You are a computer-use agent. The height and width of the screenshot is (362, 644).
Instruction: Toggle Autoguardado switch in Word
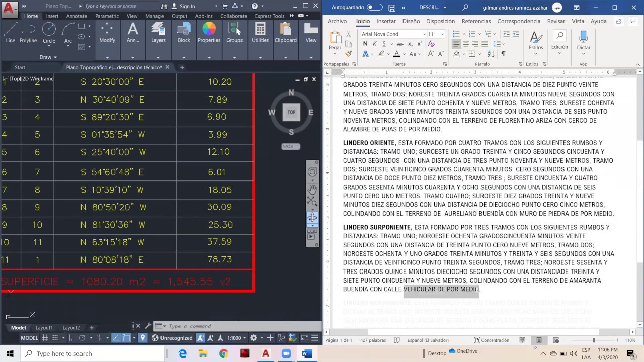coord(374,7)
